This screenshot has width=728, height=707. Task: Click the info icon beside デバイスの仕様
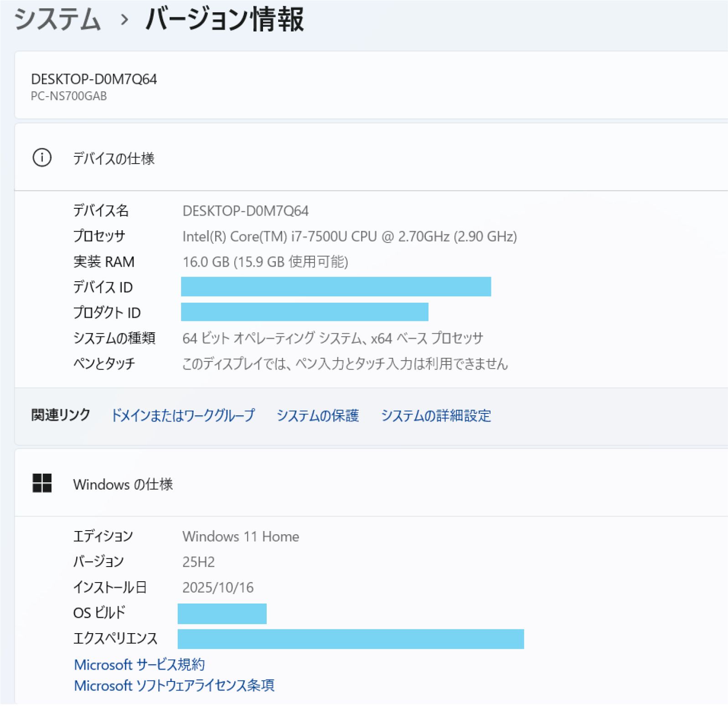pos(42,158)
